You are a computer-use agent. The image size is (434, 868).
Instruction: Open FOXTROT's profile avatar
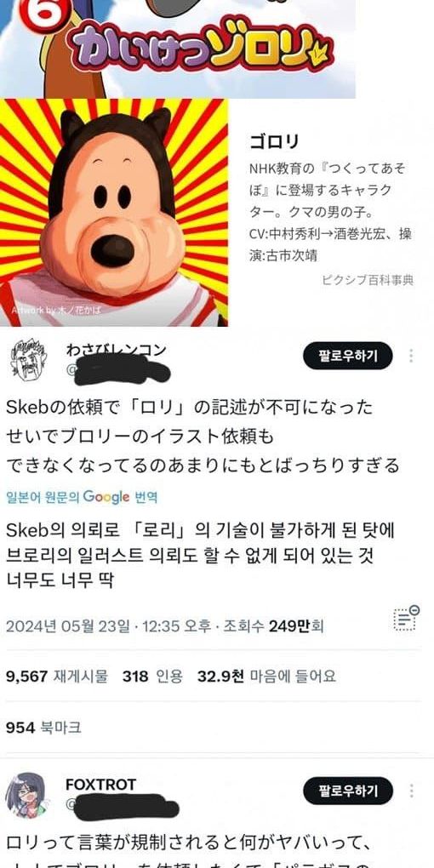pos(26,795)
